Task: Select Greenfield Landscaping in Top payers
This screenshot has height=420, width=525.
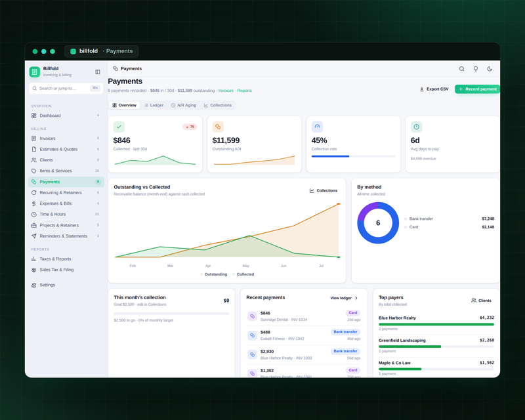Action: [x=436, y=345]
